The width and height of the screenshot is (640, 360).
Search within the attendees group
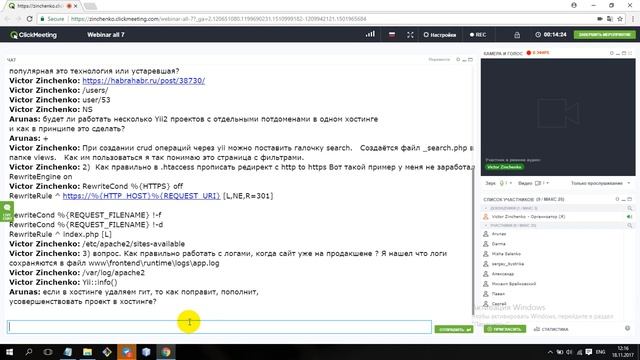[x=629, y=225]
